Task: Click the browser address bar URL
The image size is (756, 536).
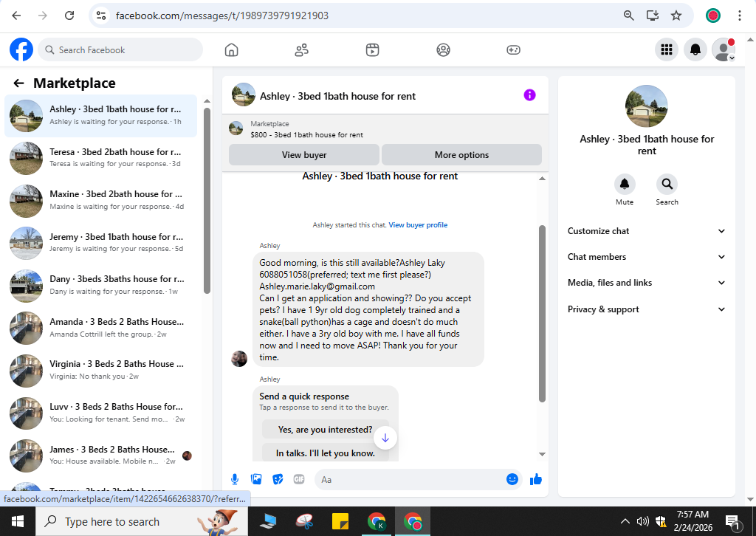Action: tap(221, 16)
